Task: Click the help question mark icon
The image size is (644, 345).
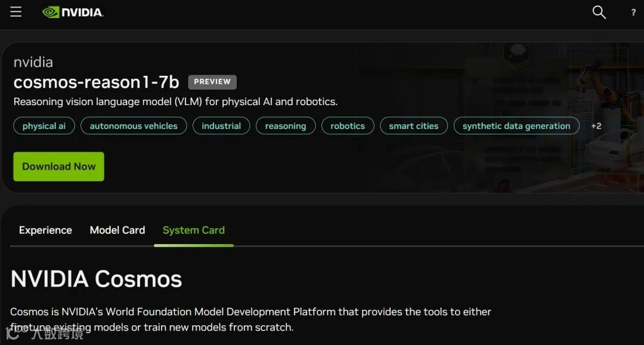Action: [x=633, y=13]
